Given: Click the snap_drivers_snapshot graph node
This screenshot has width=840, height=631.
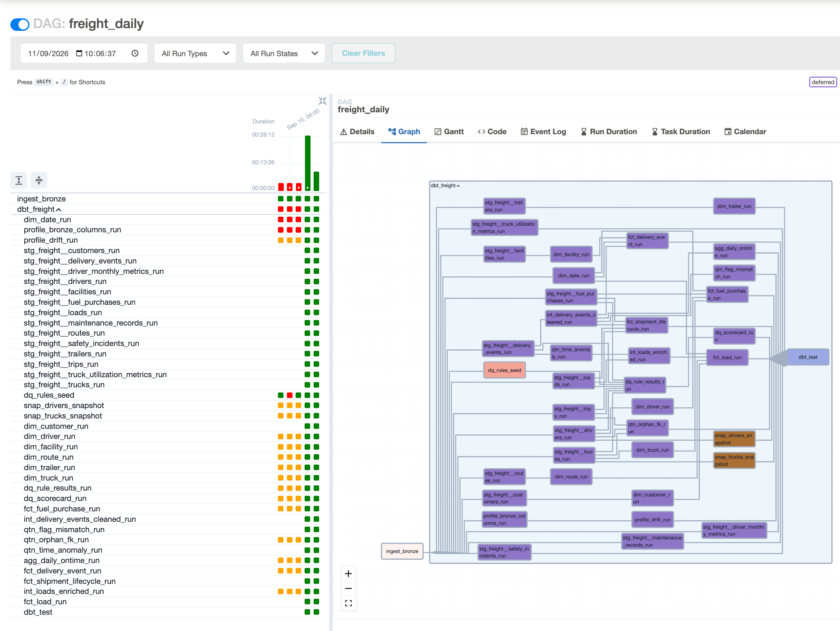Looking at the screenshot, I should (734, 439).
